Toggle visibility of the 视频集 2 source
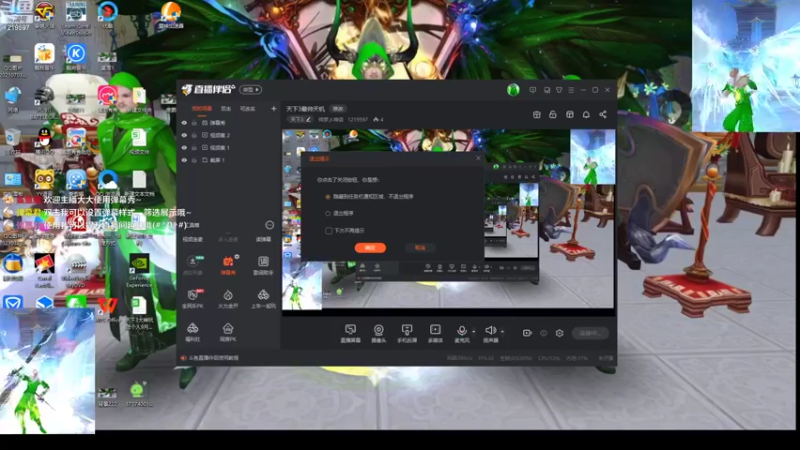 click(184, 135)
